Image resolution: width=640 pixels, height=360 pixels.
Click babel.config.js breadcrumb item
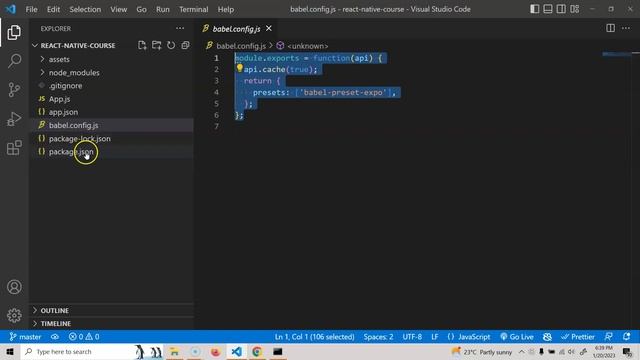click(241, 46)
